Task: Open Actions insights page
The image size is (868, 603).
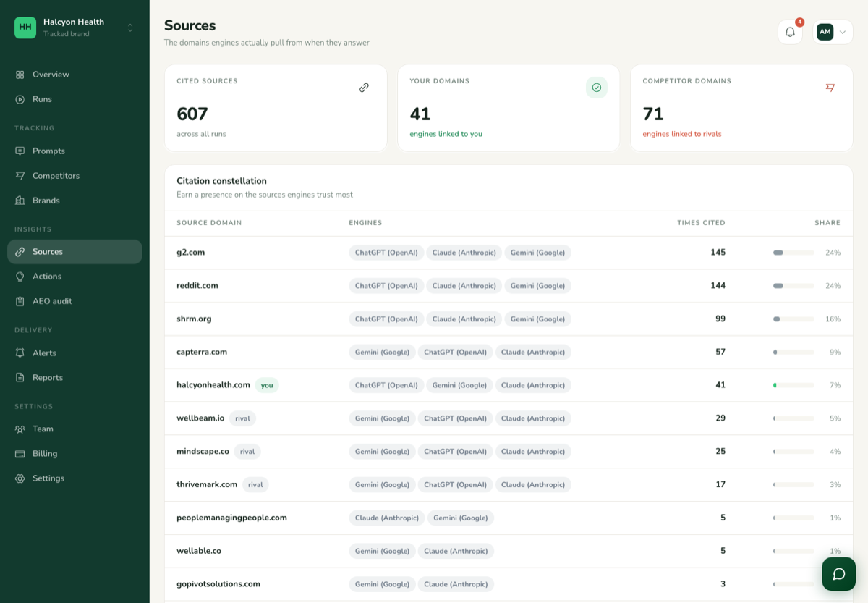Action: pyautogui.click(x=75, y=277)
